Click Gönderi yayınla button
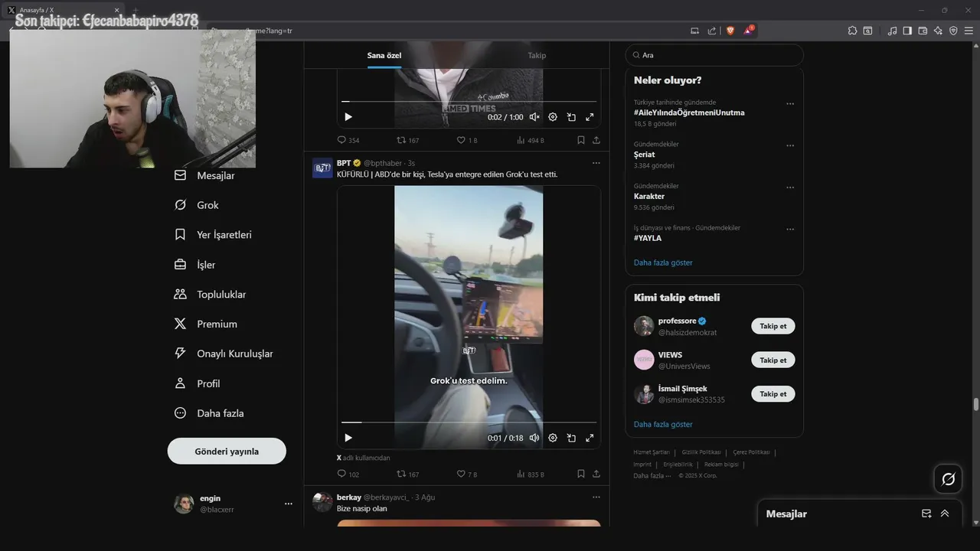The height and width of the screenshot is (551, 980). [x=227, y=451]
